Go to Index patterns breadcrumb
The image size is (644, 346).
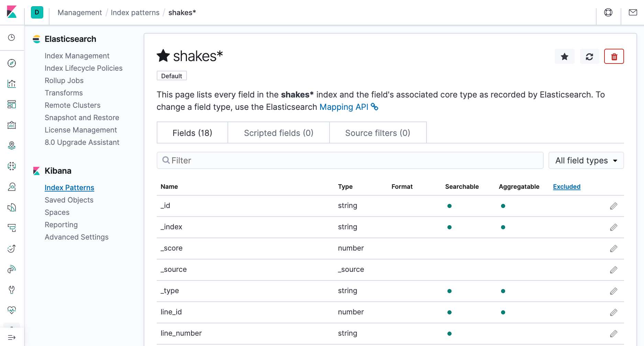(x=135, y=13)
